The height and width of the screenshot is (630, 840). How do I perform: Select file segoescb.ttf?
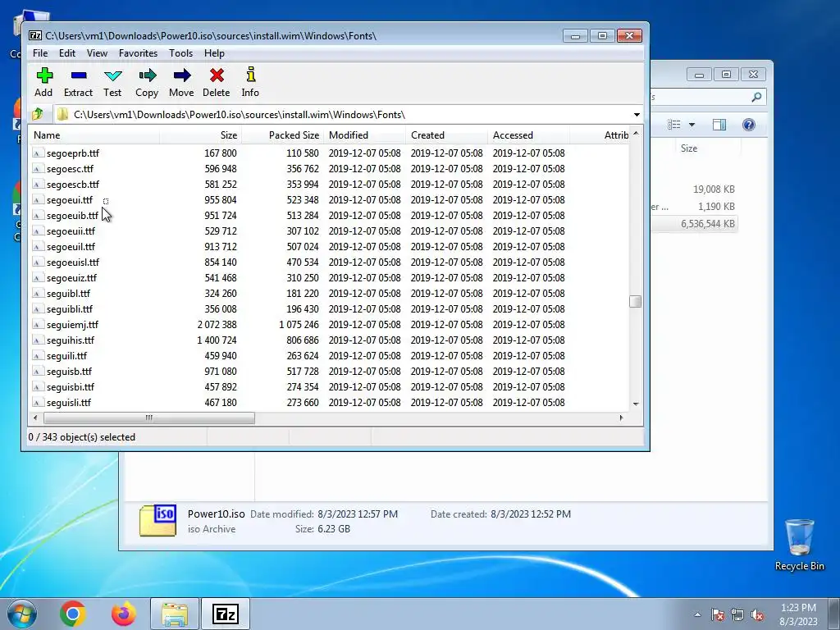pyautogui.click(x=73, y=185)
